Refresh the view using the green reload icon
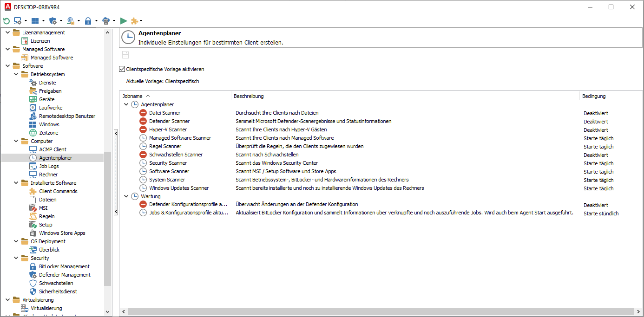The height and width of the screenshot is (317, 644). click(6, 20)
